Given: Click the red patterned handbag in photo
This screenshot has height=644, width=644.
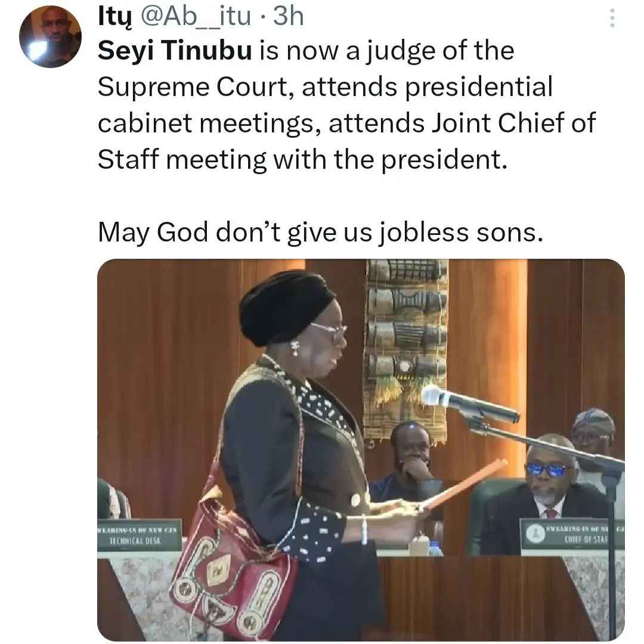Looking at the screenshot, I should pos(233,568).
